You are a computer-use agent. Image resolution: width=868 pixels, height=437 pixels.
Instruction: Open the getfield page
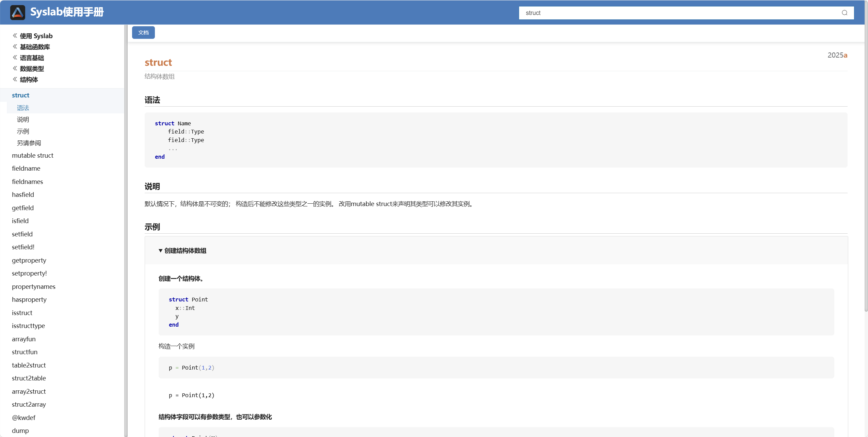pos(23,208)
